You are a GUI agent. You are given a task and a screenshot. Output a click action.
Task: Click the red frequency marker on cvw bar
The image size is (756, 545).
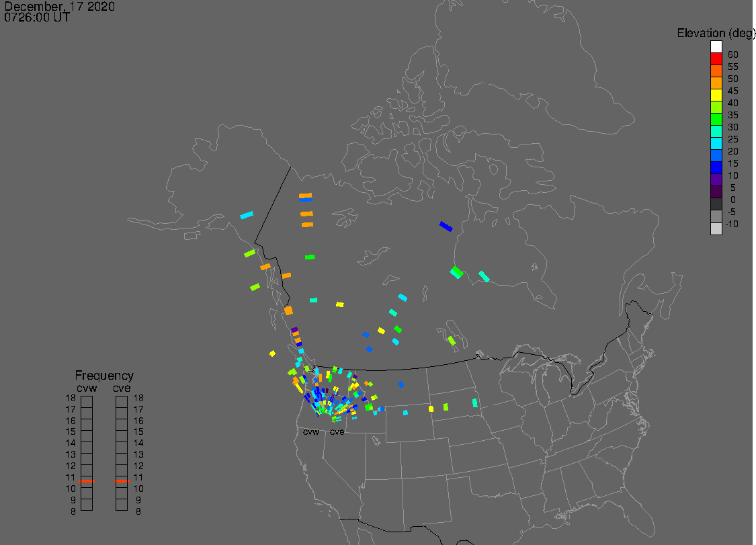[87, 481]
